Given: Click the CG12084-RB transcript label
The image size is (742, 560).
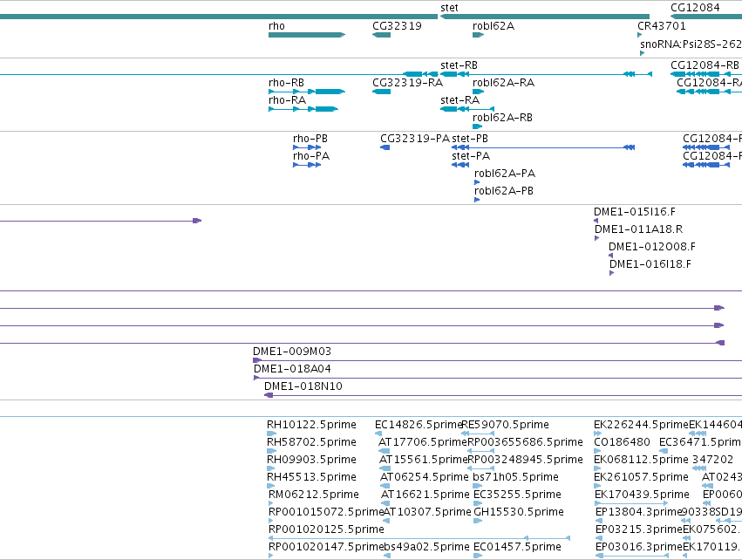Looking at the screenshot, I should tap(705, 65).
